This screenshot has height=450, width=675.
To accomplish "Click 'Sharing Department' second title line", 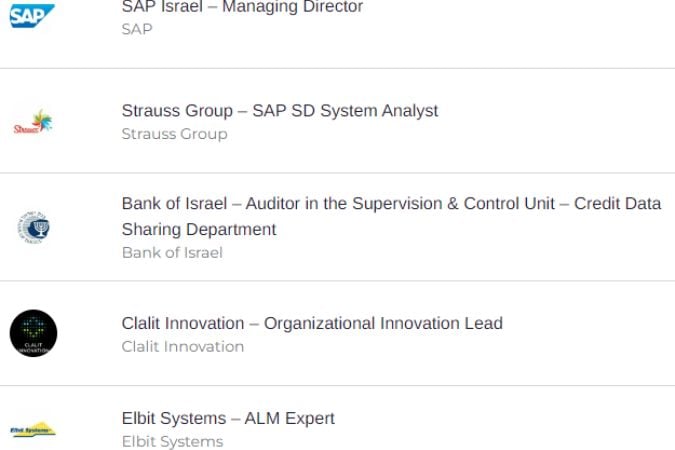I will pyautogui.click(x=199, y=230).
